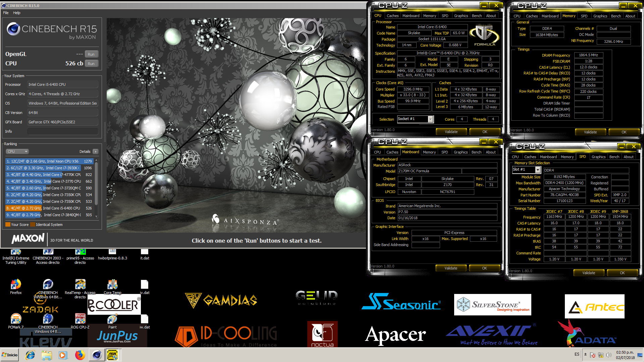Open Slot #1 memory slot dropdown
This screenshot has width=644, height=362.
pyautogui.click(x=526, y=170)
